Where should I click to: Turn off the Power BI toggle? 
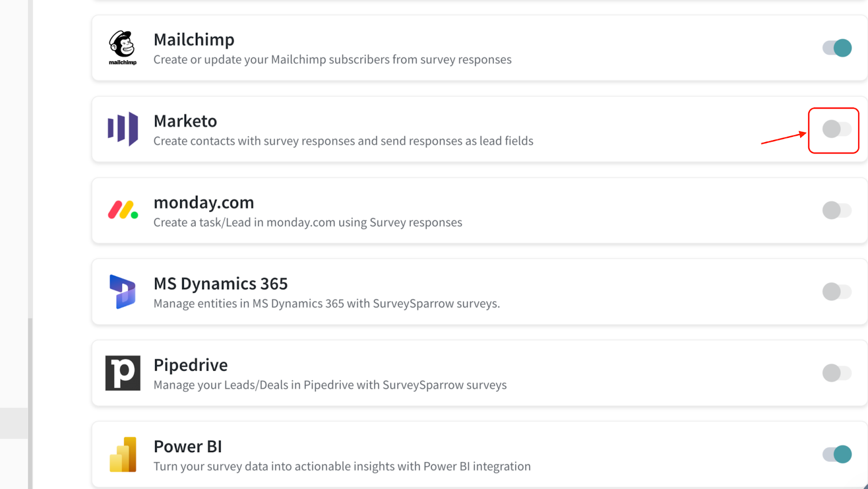tap(837, 454)
